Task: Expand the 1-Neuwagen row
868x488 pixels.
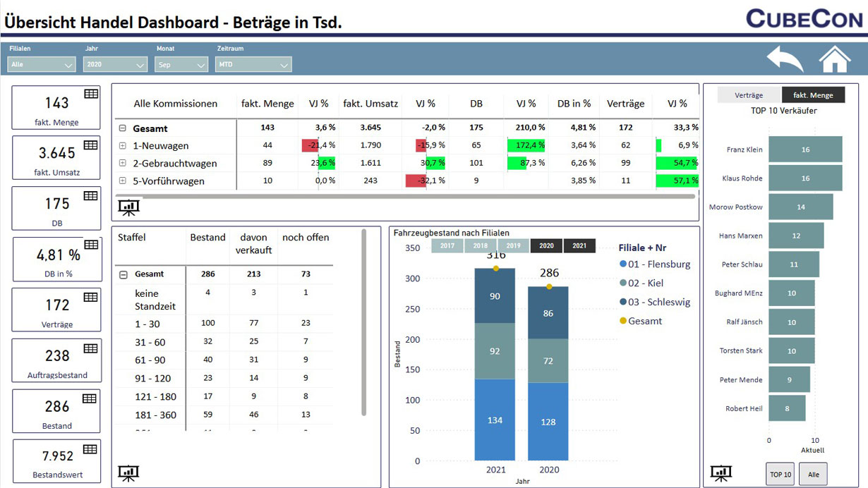Action: [123, 146]
